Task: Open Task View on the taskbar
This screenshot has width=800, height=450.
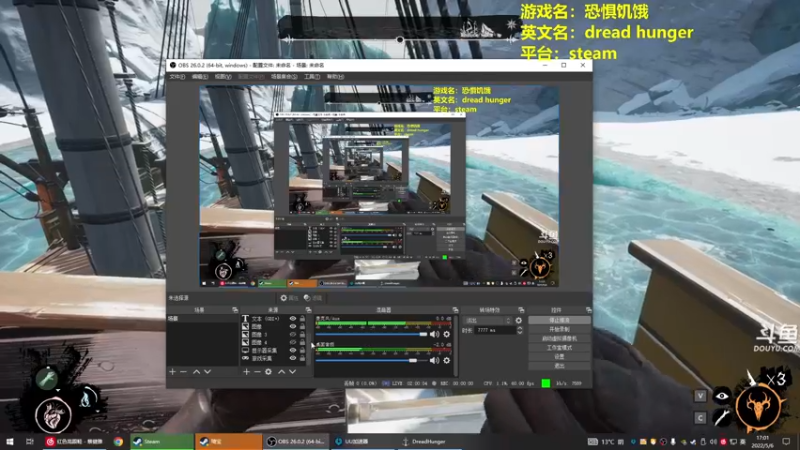Action: coord(30,441)
